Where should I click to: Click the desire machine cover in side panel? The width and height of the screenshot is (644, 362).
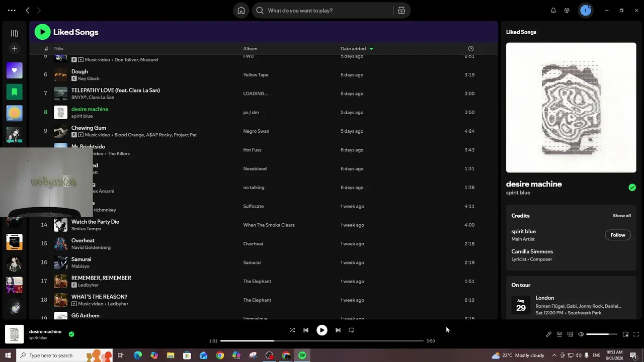[x=571, y=108]
